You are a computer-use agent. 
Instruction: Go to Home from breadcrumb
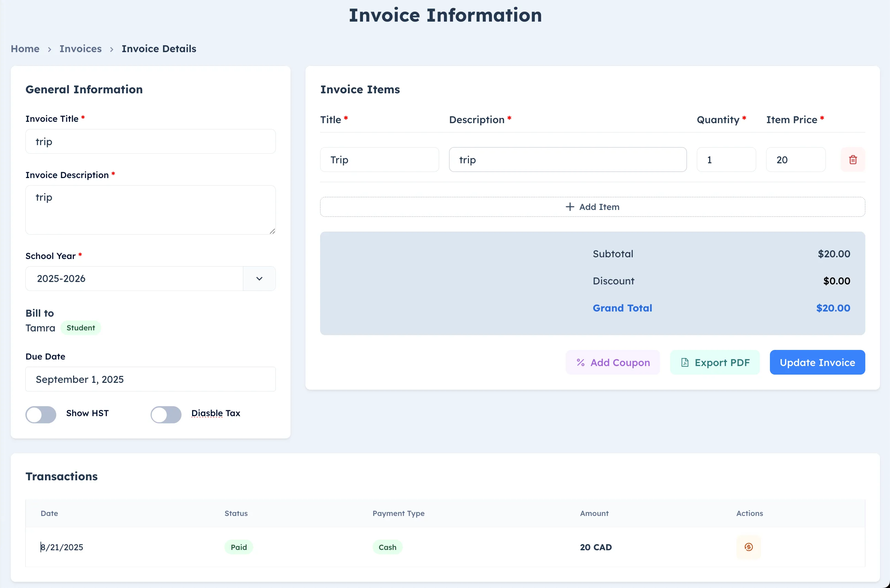tap(25, 49)
